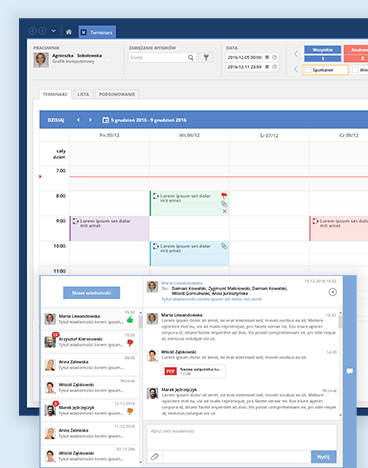Image resolution: width=368 pixels, height=468 pixels.
Task: Collapse type filters with the lower left chevron
Action: 296,69
